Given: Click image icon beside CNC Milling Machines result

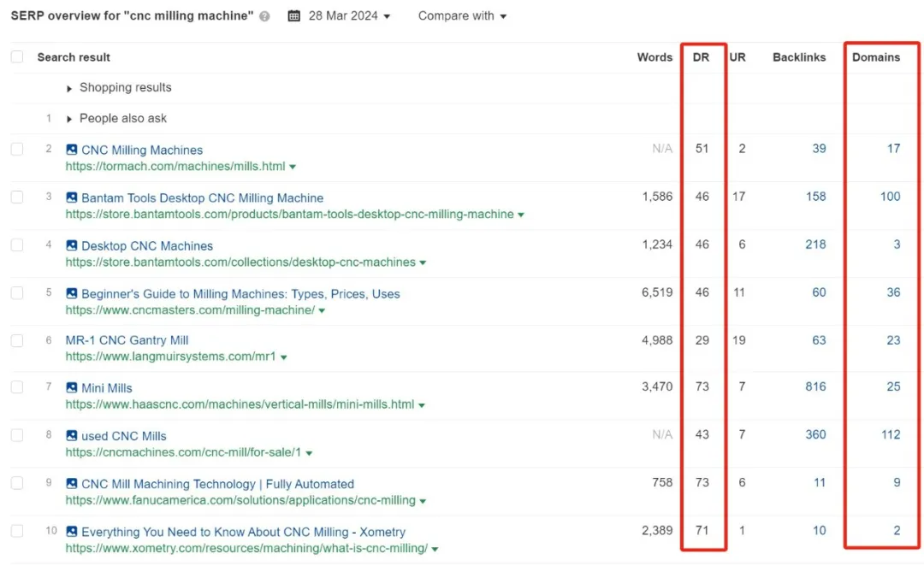Looking at the screenshot, I should pyautogui.click(x=71, y=150).
